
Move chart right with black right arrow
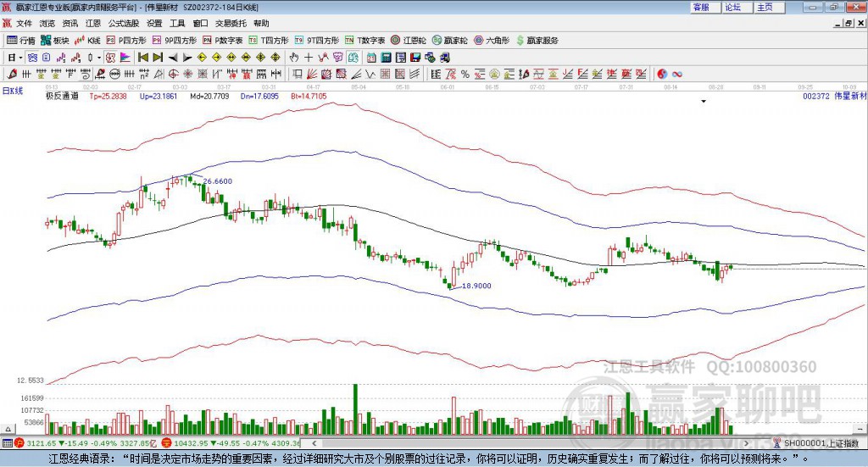[x=187, y=58]
